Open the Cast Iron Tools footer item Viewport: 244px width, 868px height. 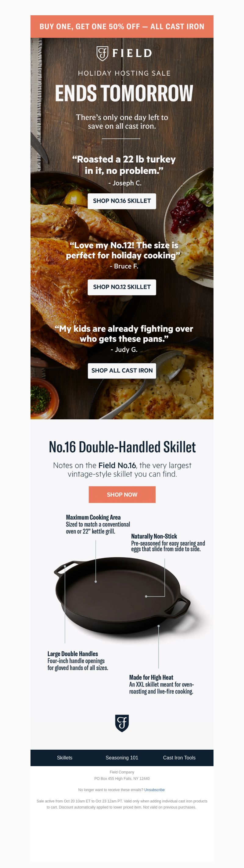click(x=179, y=758)
